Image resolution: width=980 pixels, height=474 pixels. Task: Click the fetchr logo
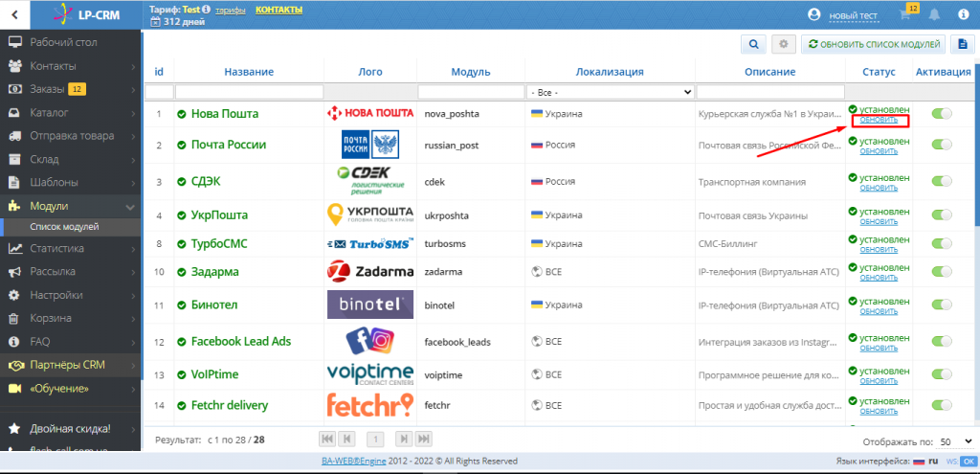370,405
